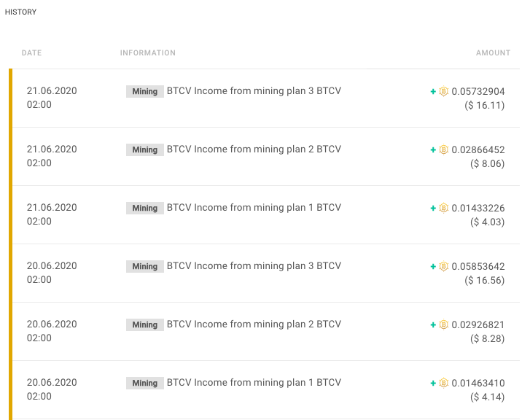Click the Information column header
Image resolution: width=530 pixels, height=420 pixels.
click(148, 53)
